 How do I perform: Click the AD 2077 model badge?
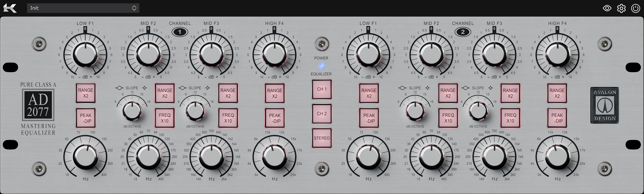tap(38, 105)
